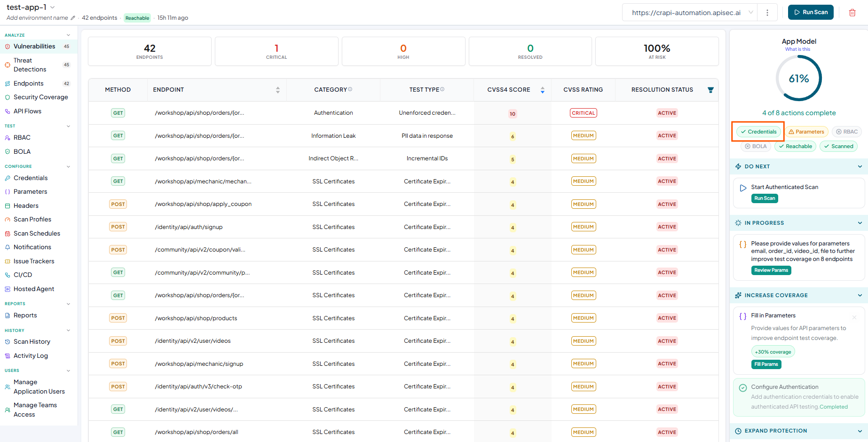Select the Credentials action chip in App Model
This screenshot has width=868, height=442.
pos(758,132)
